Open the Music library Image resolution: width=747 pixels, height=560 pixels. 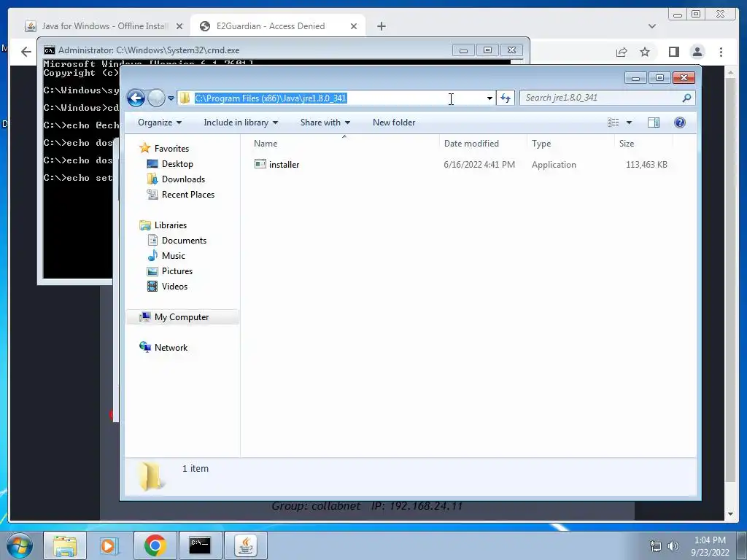[x=174, y=256]
